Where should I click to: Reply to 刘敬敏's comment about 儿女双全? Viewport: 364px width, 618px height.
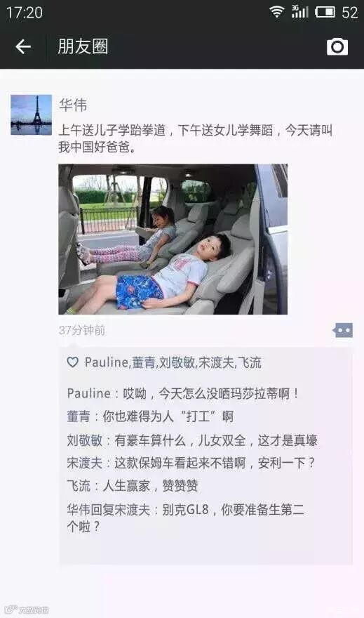click(192, 440)
